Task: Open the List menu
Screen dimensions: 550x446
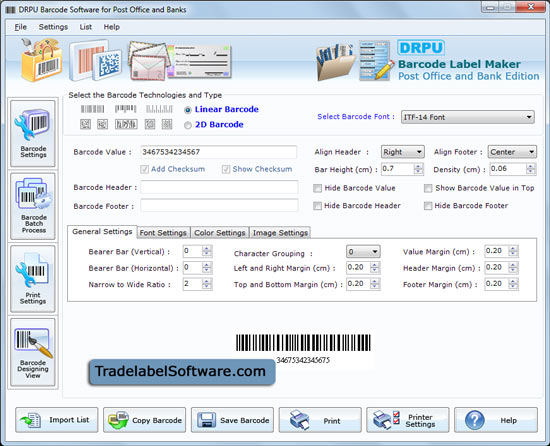Action: click(x=86, y=27)
